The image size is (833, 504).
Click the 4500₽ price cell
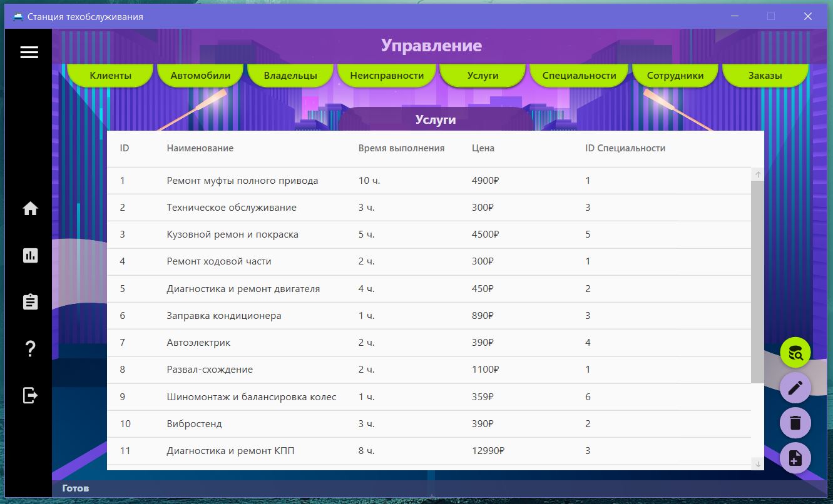point(485,234)
